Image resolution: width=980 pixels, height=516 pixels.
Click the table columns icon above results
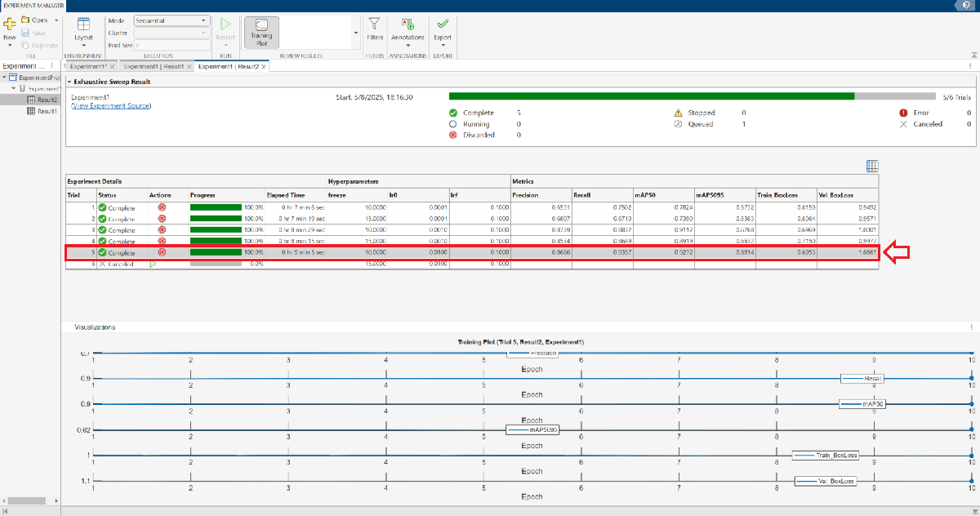(872, 166)
